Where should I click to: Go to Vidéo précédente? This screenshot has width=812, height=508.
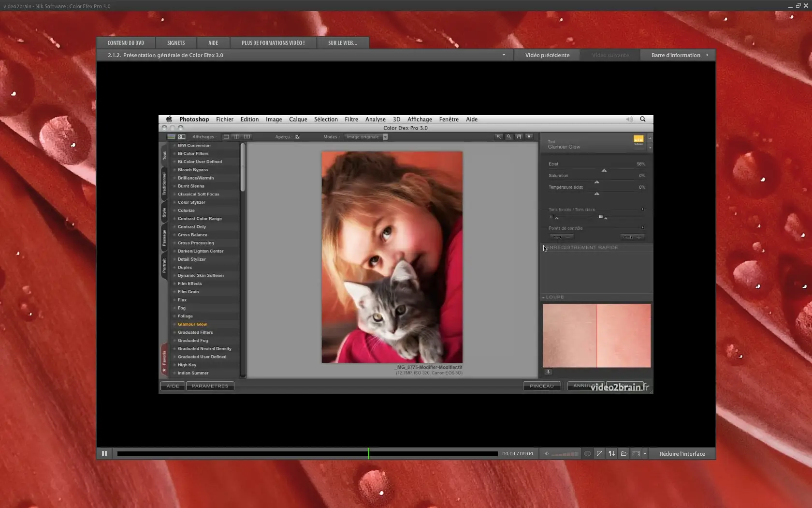click(x=547, y=55)
